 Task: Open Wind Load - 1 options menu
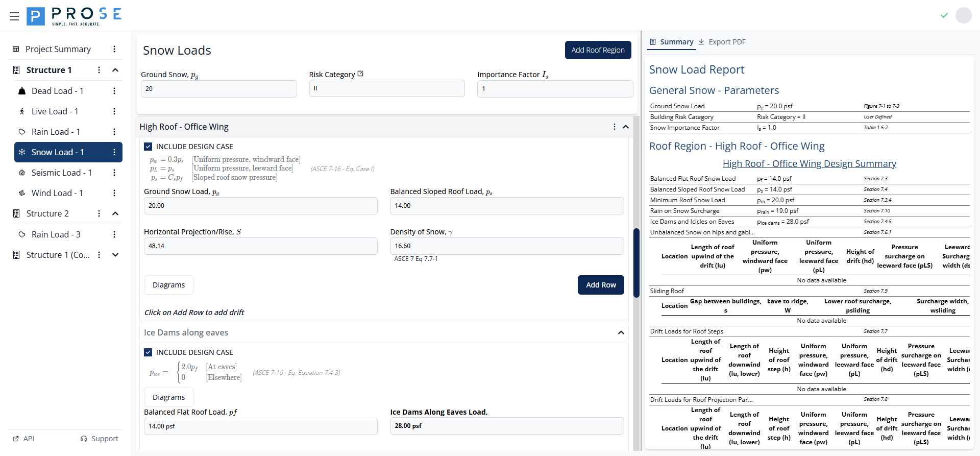(x=114, y=193)
